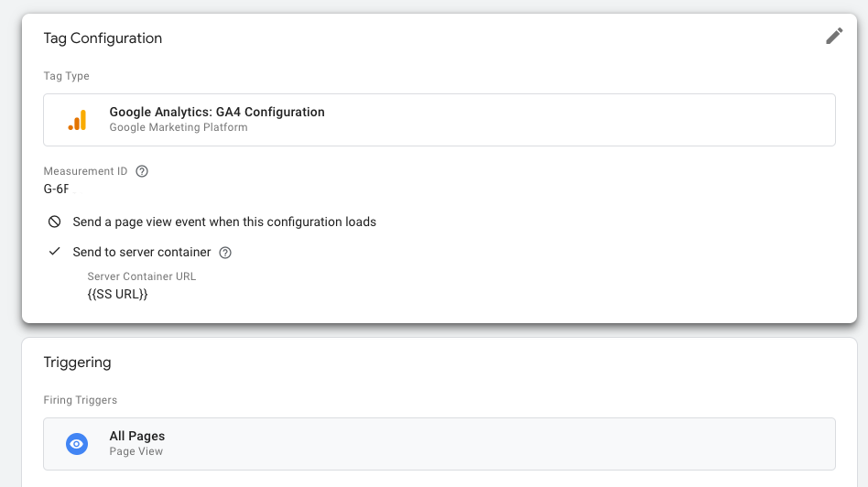Click the Google Analytics bar chart icon

[x=78, y=120]
